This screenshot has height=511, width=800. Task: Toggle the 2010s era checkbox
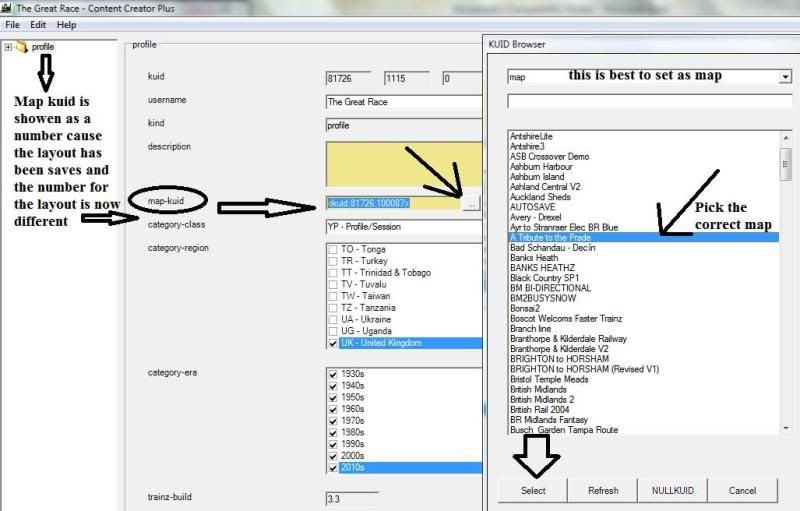pyautogui.click(x=334, y=467)
